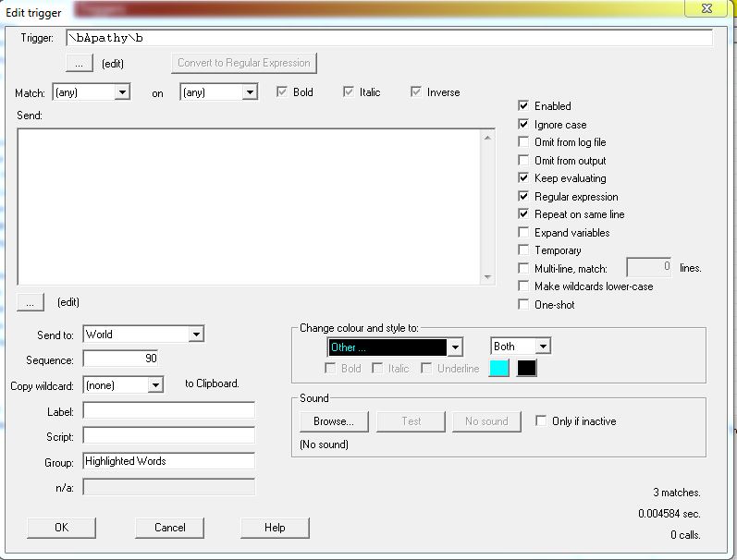Toggle Repeat on same line checkbox
The image size is (737, 560).
[x=523, y=213]
